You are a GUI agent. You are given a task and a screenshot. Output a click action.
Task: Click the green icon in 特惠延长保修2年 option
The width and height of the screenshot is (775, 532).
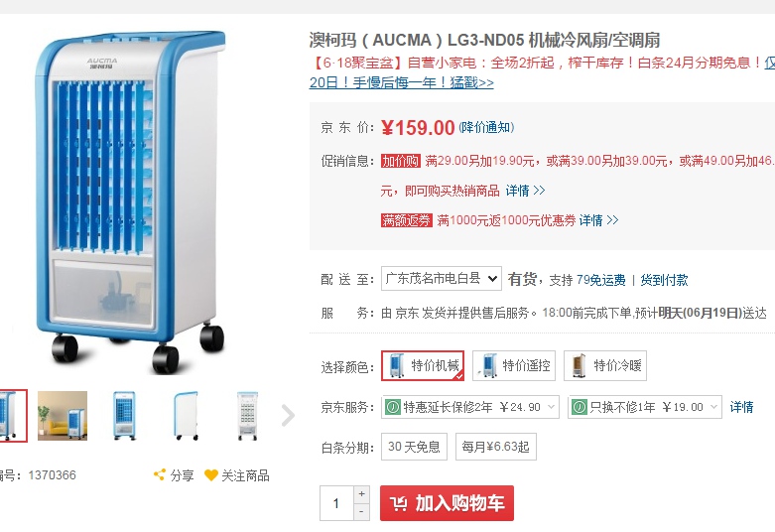click(x=392, y=407)
